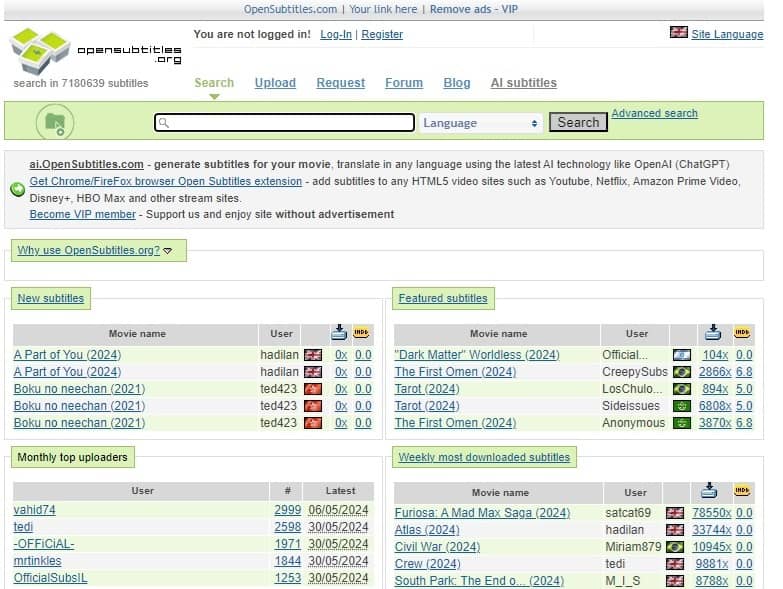Open the Chrome/FireFox browser extension link
The image size is (783, 589).
point(166,181)
